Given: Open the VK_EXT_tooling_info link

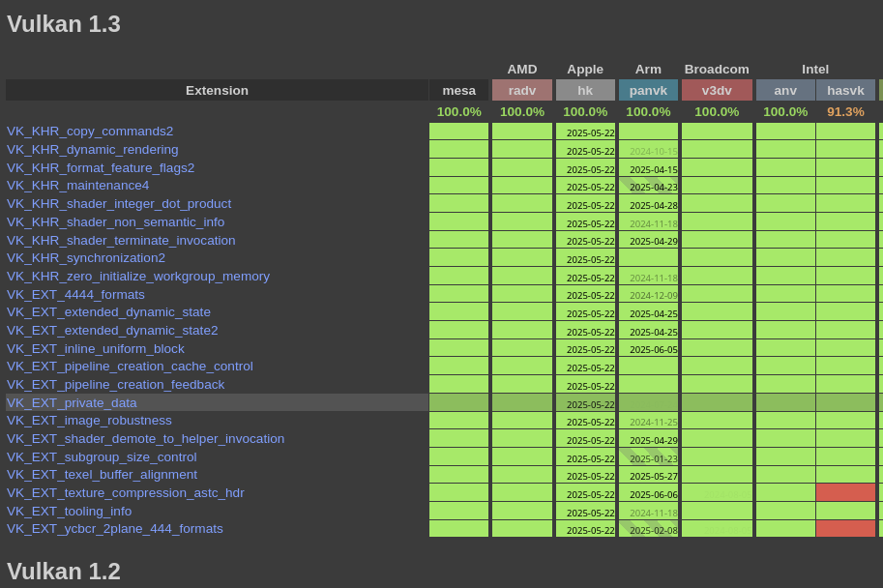Looking at the screenshot, I should pyautogui.click(x=69, y=512).
